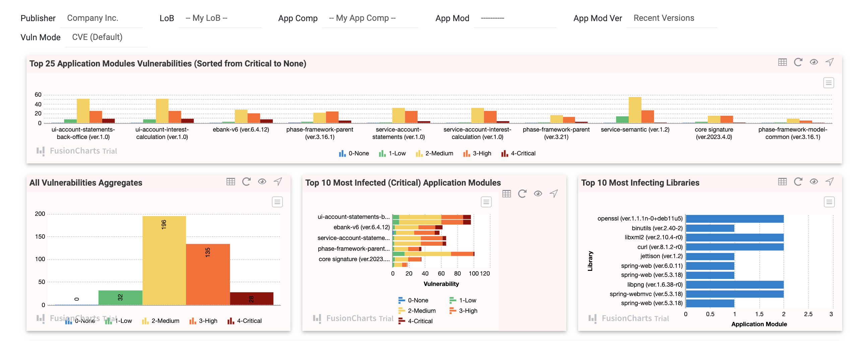Open table view of Top 25 Application Modules chart
The image size is (868, 341).
tap(783, 62)
